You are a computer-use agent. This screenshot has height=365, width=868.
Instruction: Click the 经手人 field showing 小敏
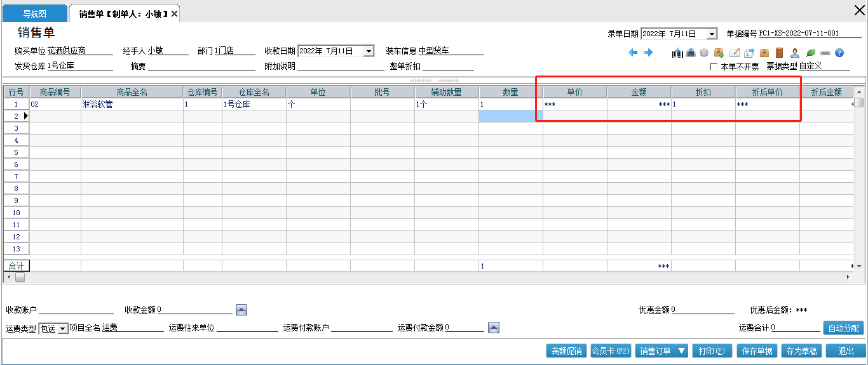pos(168,51)
